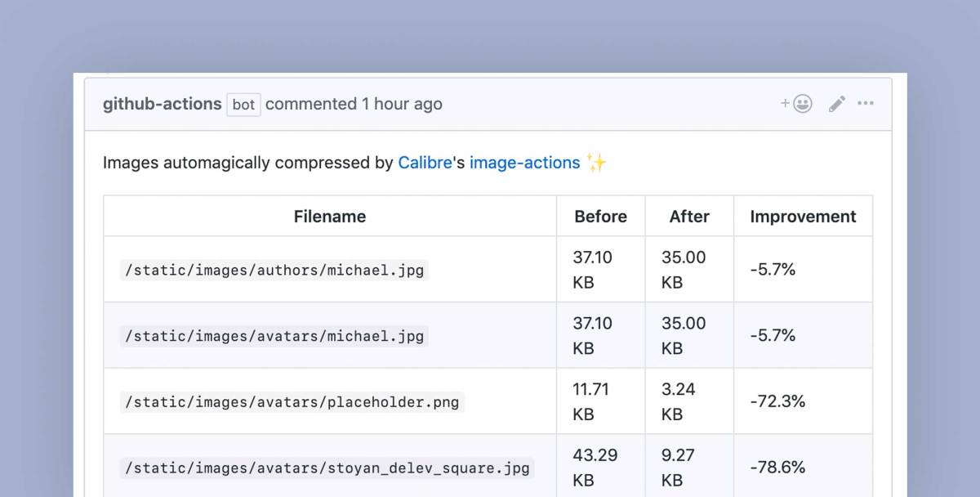Edit the github-actions comment using the pencil
The width and height of the screenshot is (980, 497).
(x=835, y=103)
